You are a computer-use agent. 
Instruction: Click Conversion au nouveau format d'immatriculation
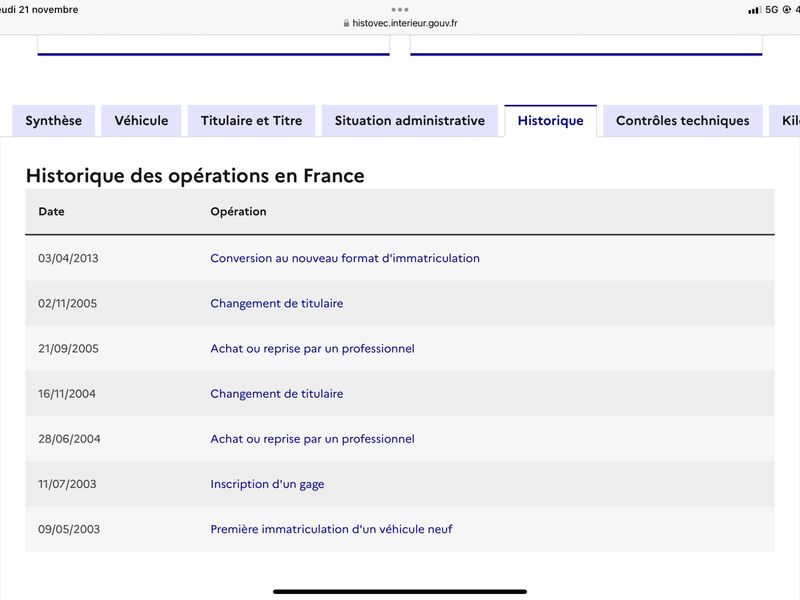[345, 258]
